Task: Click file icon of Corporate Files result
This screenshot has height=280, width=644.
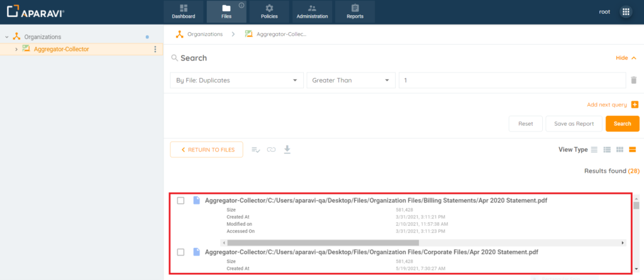Action: [x=197, y=252]
